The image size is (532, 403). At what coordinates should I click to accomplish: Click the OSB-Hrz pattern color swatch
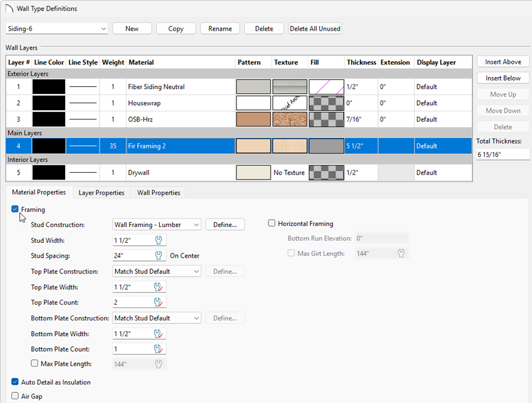click(253, 120)
